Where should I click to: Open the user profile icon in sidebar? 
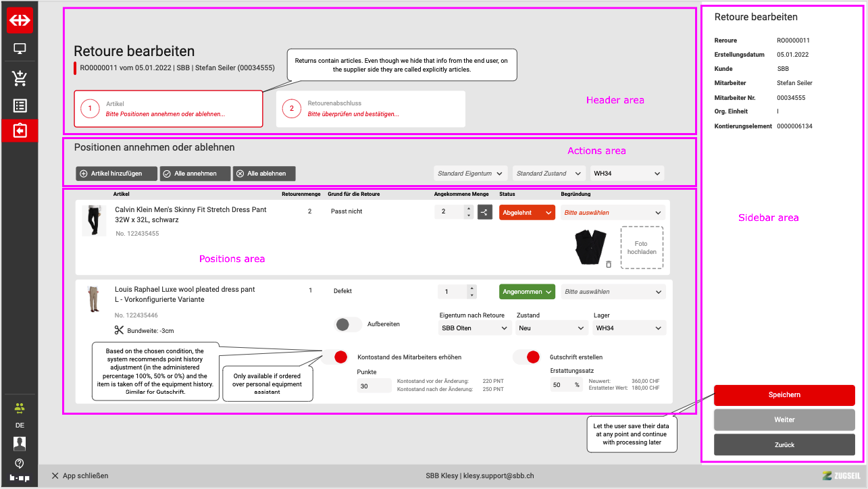(20, 444)
